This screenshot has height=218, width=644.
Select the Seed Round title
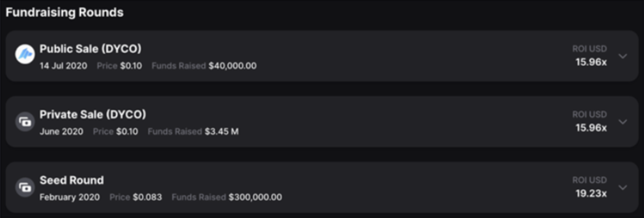click(x=71, y=180)
